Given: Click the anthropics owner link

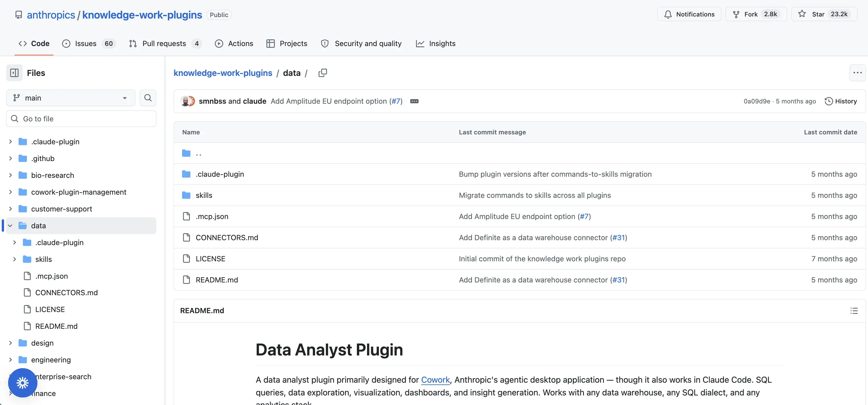Looking at the screenshot, I should [51, 15].
